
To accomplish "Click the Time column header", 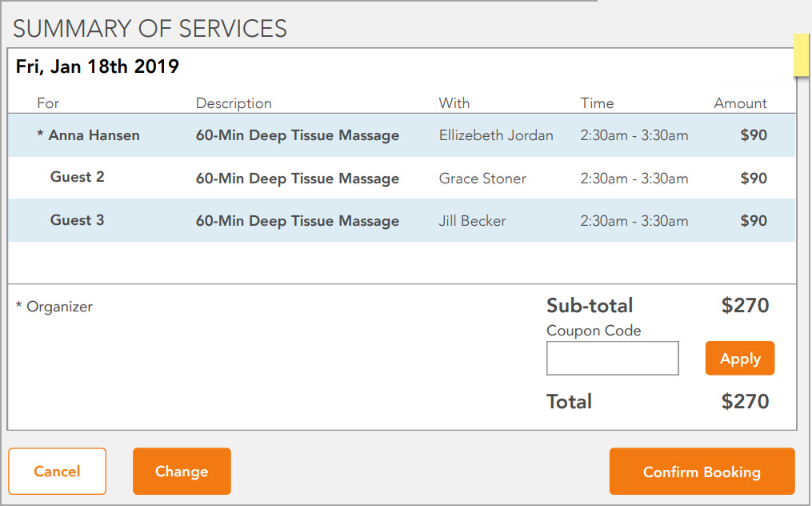I will [x=597, y=103].
